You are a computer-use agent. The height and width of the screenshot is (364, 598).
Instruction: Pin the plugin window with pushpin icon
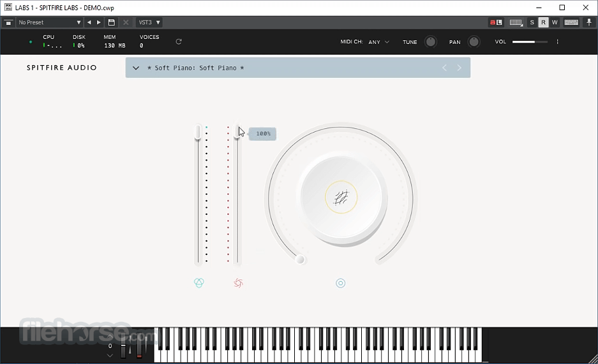589,22
